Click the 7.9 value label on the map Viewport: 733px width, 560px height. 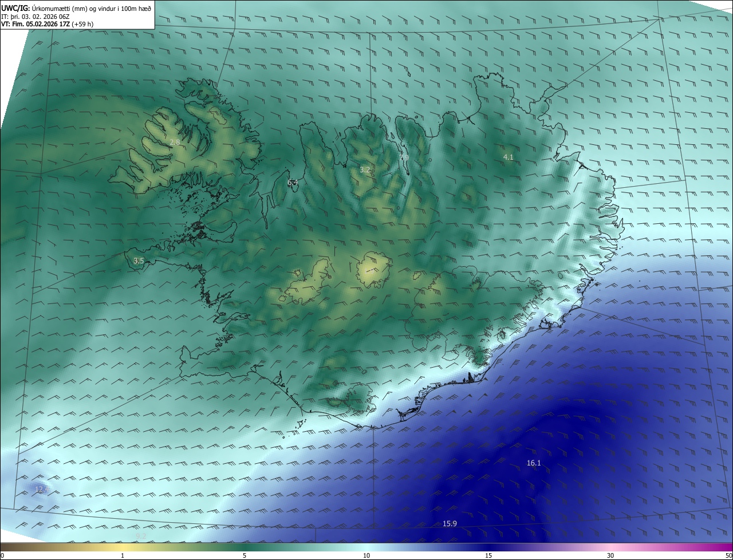point(404,157)
